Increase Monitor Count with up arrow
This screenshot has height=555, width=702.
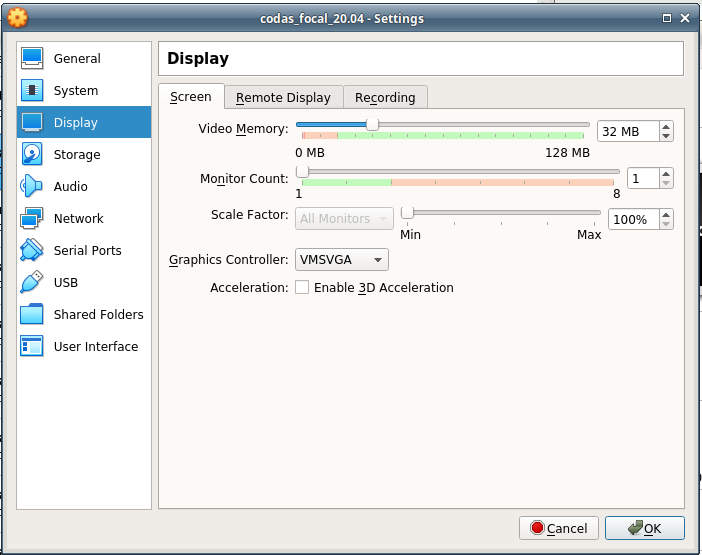(x=666, y=174)
